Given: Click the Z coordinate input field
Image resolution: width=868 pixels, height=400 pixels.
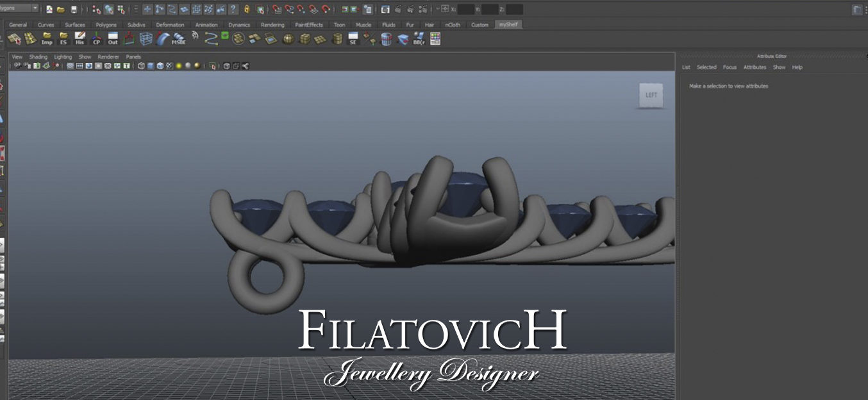Looking at the screenshot, I should tap(514, 9).
